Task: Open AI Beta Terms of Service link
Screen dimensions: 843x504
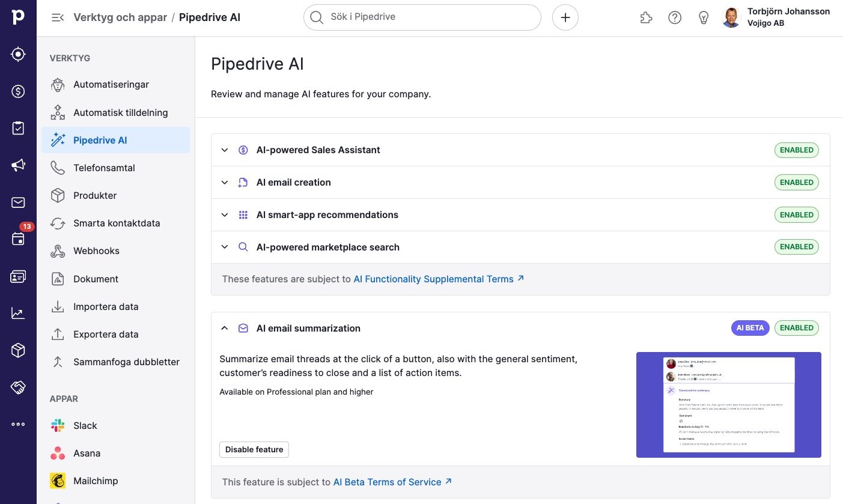Action: point(392,482)
